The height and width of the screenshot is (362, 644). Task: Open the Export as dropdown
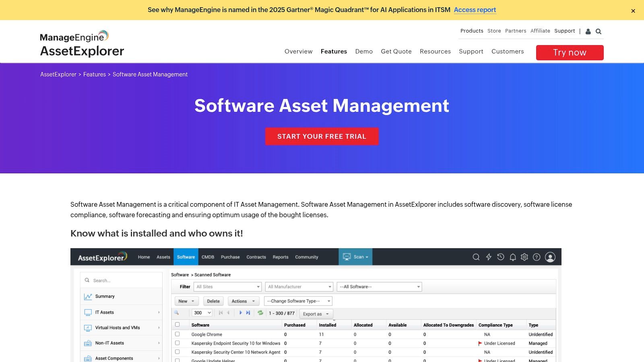coord(316,314)
